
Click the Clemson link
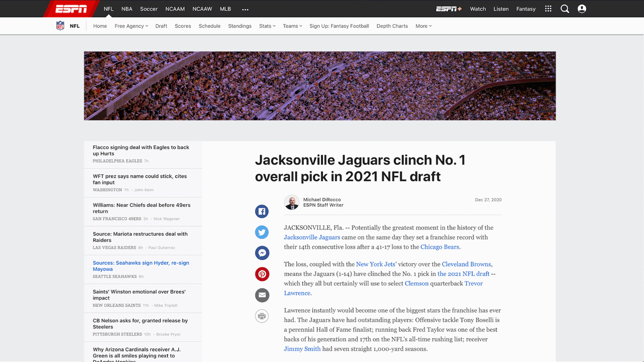(x=417, y=284)
